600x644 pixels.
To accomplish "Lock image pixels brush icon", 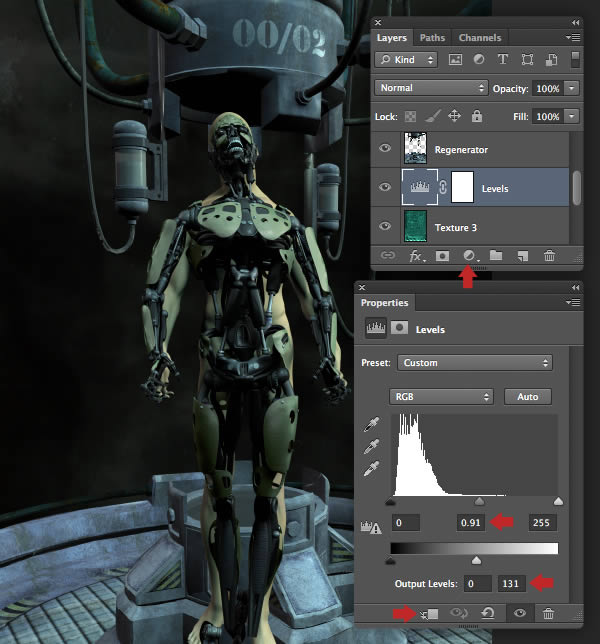I will [432, 116].
